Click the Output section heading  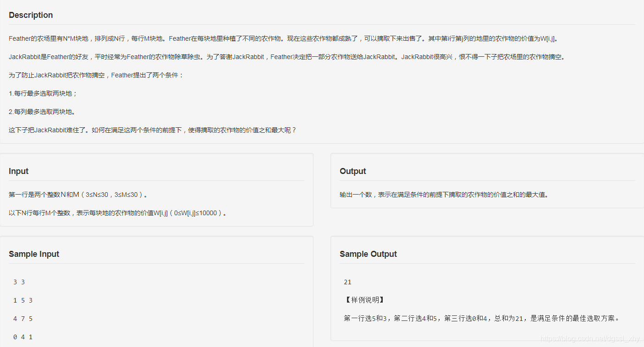(x=352, y=171)
